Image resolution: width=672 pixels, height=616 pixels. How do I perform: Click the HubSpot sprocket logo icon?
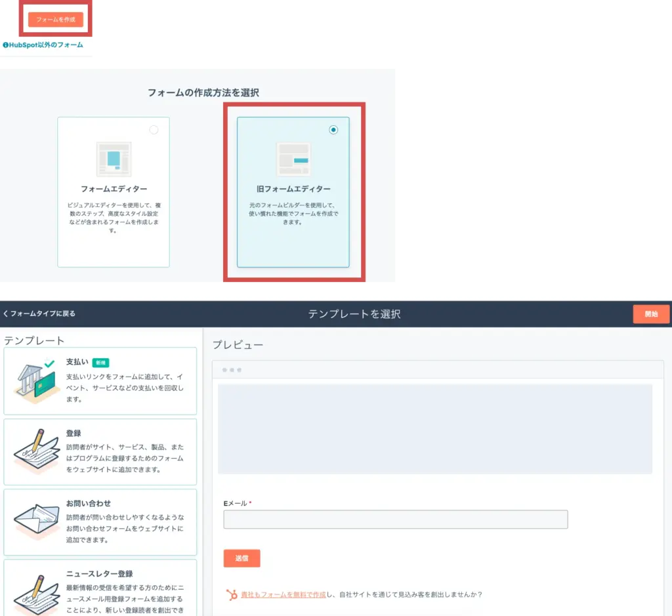(x=232, y=595)
